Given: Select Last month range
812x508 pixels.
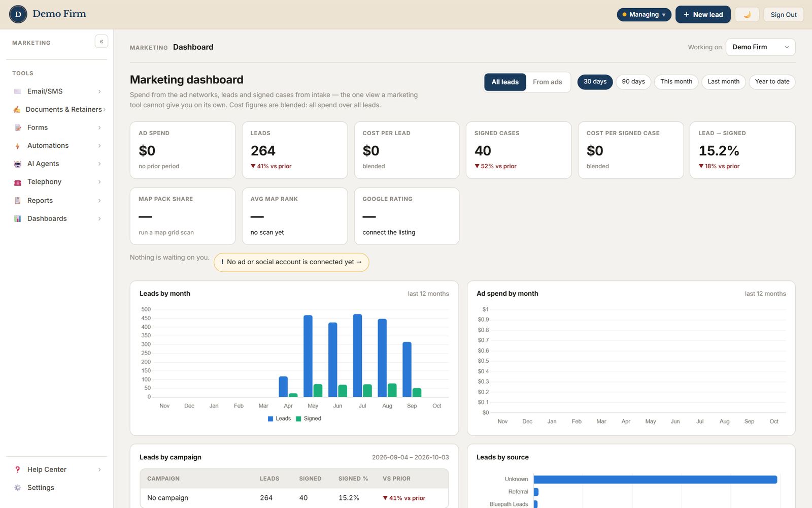Looking at the screenshot, I should 724,82.
